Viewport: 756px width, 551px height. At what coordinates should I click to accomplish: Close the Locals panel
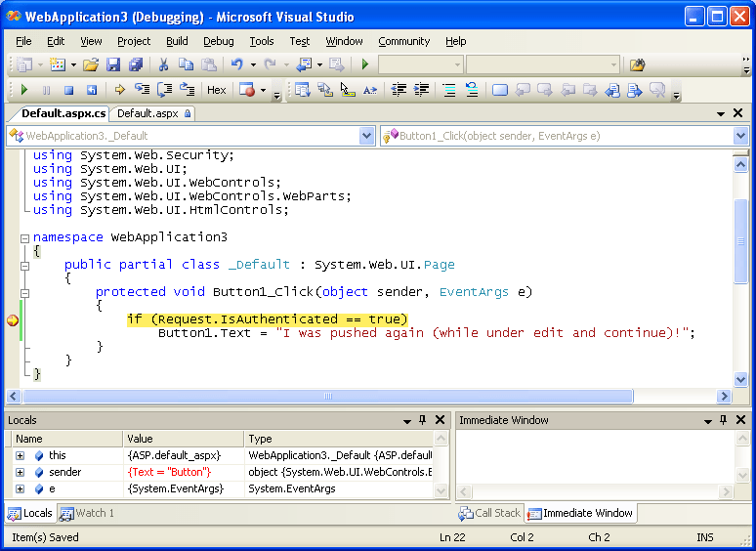click(440, 420)
